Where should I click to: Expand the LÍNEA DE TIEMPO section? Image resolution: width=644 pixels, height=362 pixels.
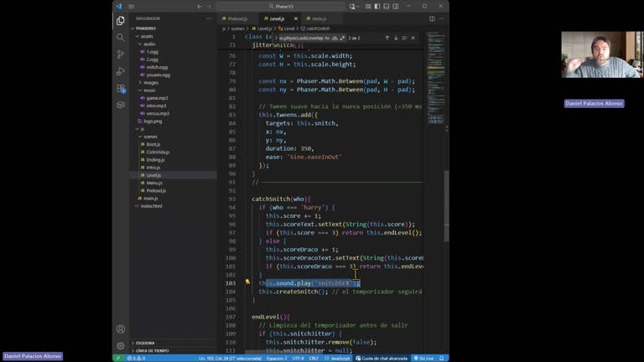click(174, 350)
